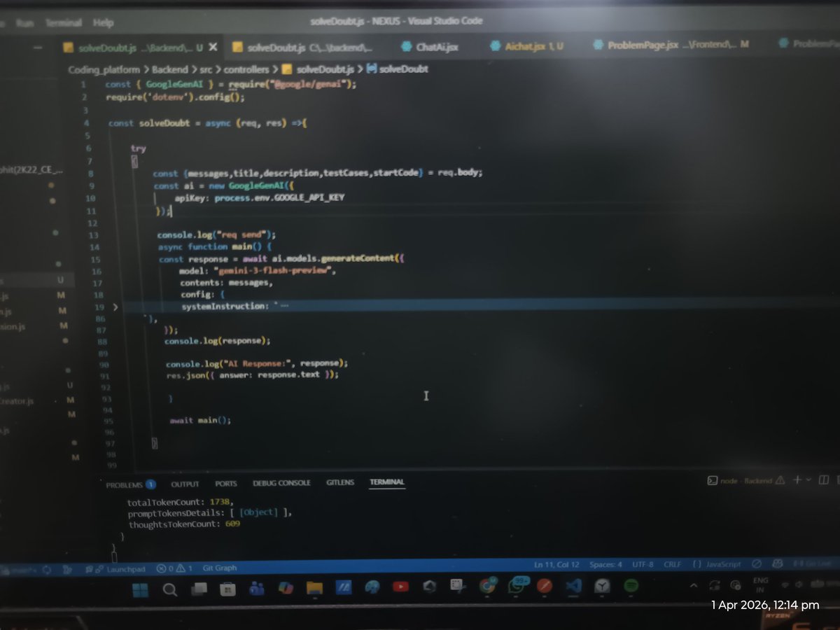The image size is (840, 630).
Task: Click solveDoubt.js breadcrumb file segment
Action: point(318,69)
